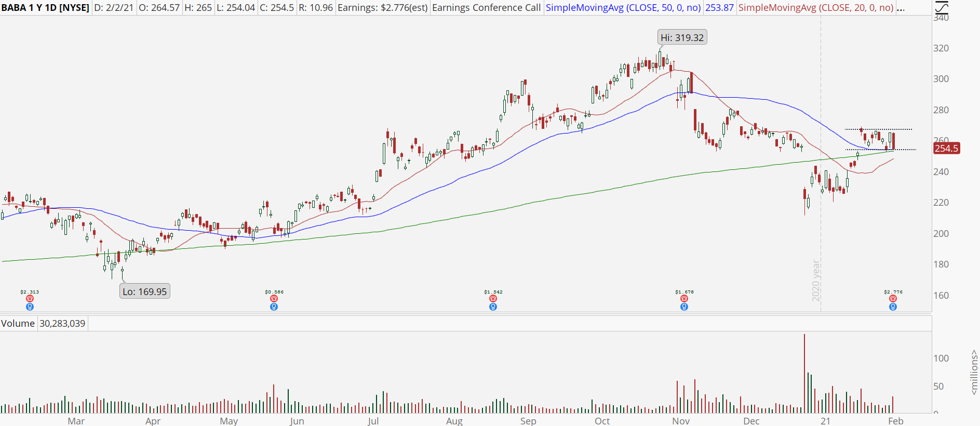
Task: Click the Earnings Conference Call header label
Action: (486, 8)
